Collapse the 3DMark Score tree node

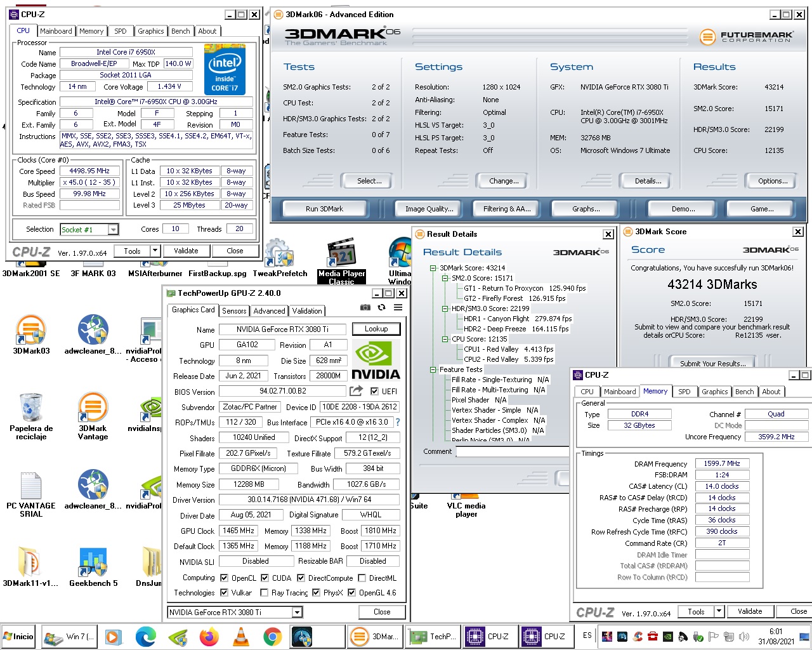point(433,269)
